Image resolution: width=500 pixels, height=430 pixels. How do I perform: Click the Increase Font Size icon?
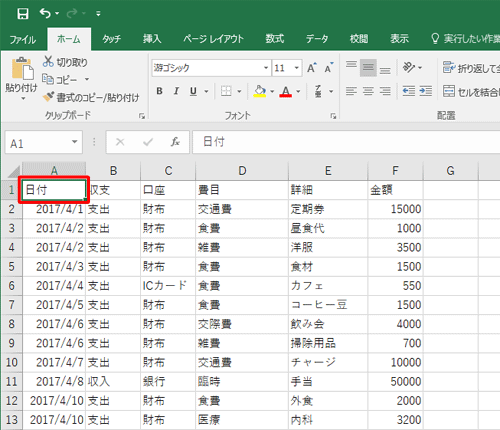pos(312,68)
